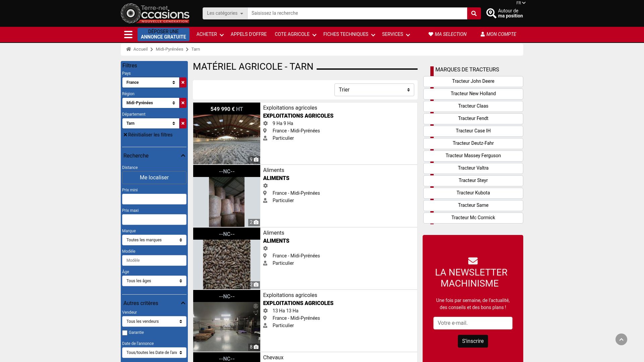Viewport: 644px width, 362px height.
Task: Click the scroll-to-top arrow button
Action: pos(621,339)
